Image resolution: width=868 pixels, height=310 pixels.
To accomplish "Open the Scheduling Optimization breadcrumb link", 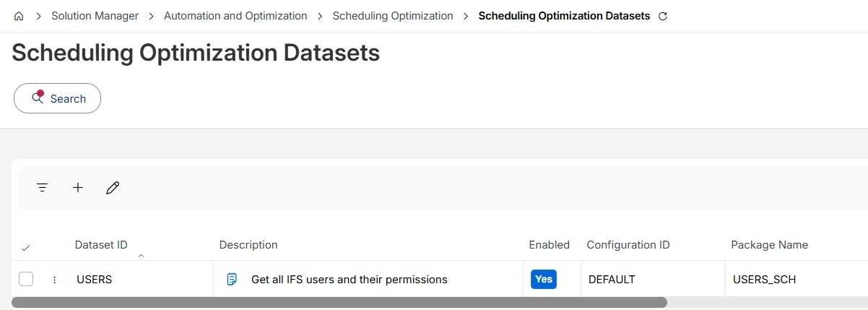I will pos(393,16).
